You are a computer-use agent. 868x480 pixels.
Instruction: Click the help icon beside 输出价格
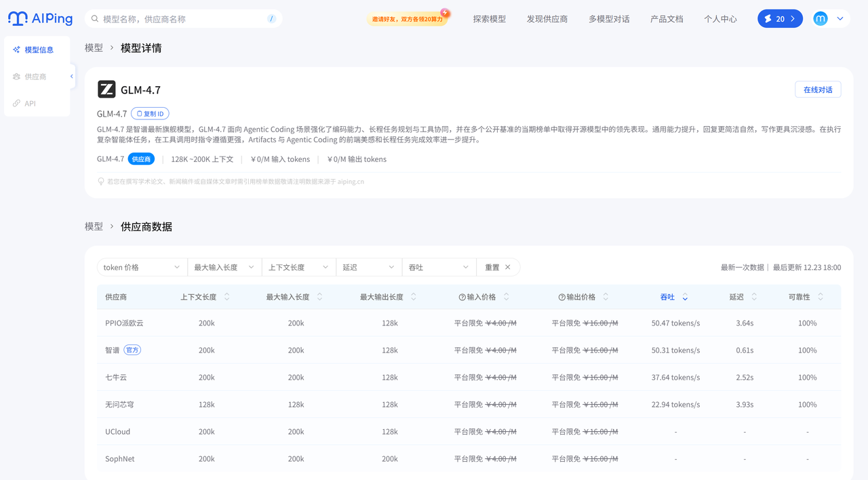click(561, 297)
